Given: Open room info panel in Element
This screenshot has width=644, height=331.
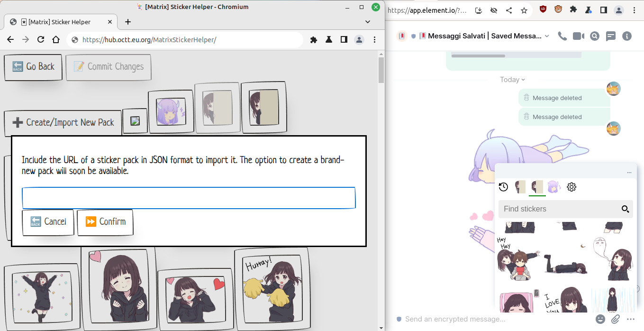Looking at the screenshot, I should (x=627, y=36).
